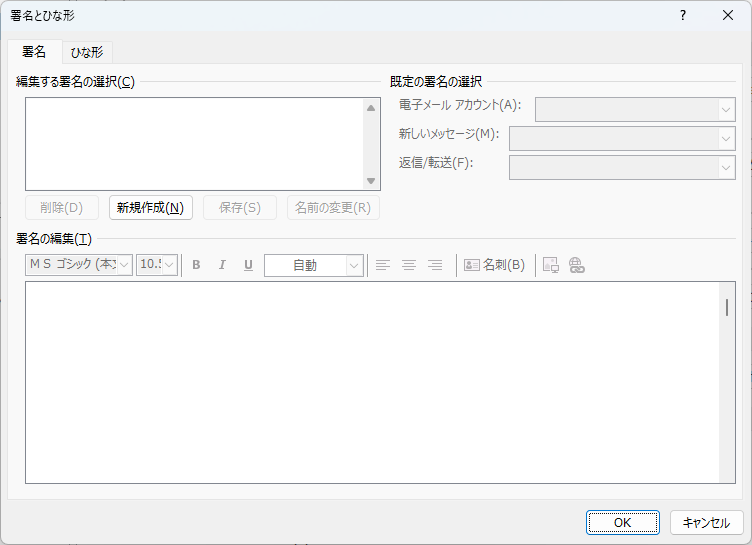Viewport: 752px width, 545px height.
Task: Insert a picture into the signature
Action: tap(550, 265)
